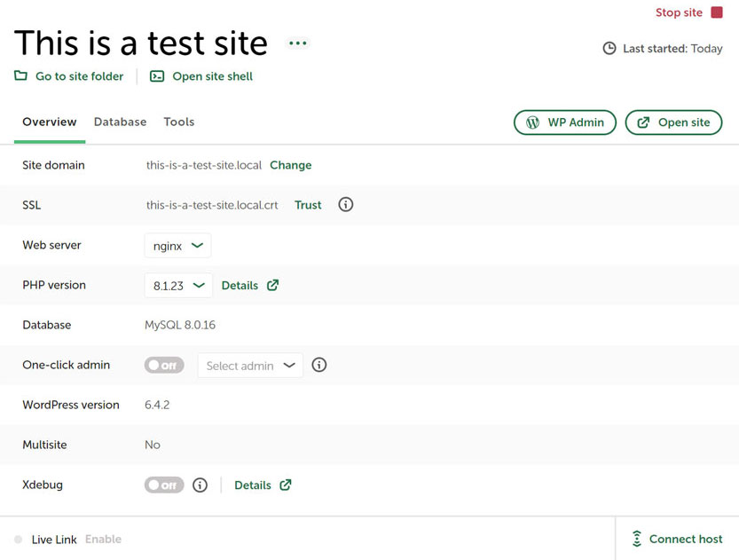Click the Xdebug info circle icon
The image size is (739, 560).
pos(200,485)
